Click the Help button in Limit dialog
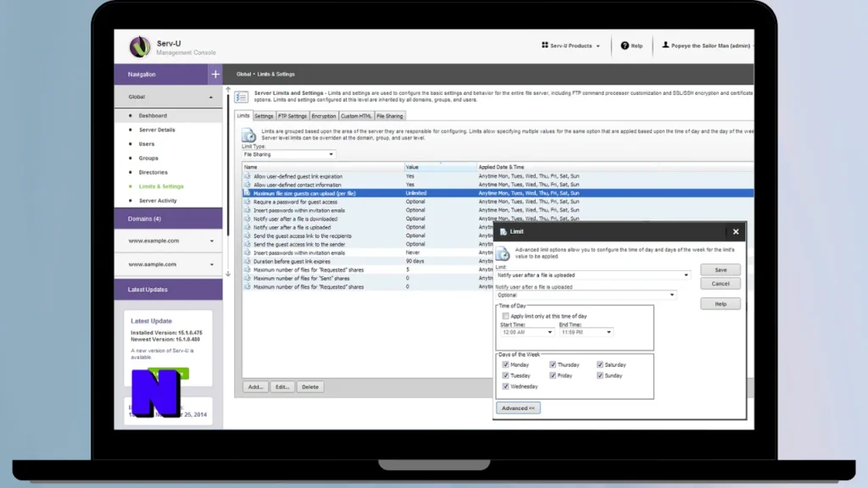 (721, 304)
